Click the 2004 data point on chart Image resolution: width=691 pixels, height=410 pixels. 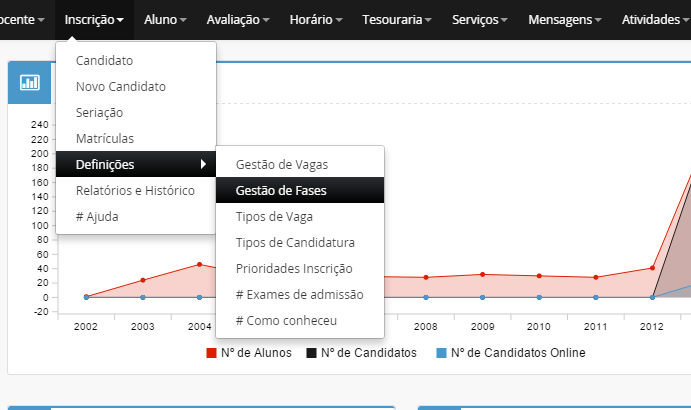click(199, 265)
